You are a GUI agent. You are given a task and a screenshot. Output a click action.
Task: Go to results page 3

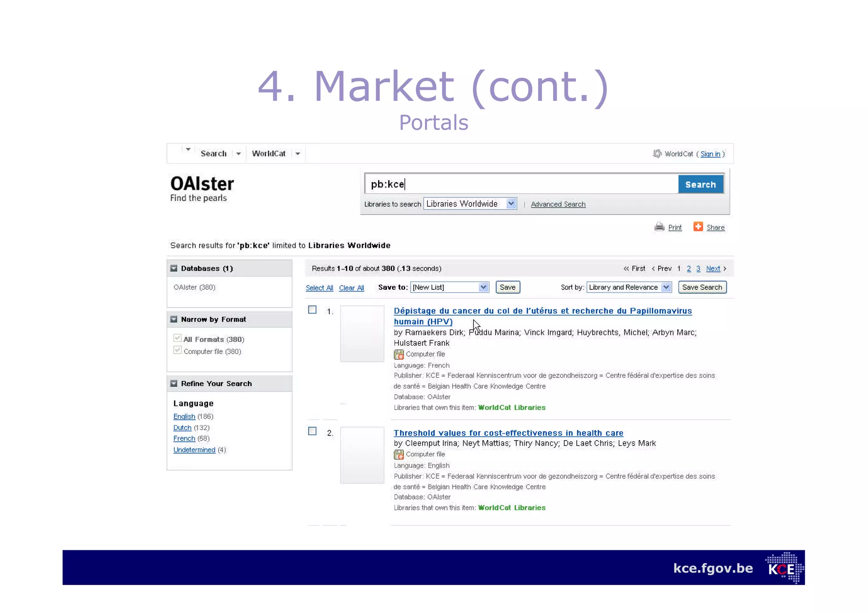(698, 269)
